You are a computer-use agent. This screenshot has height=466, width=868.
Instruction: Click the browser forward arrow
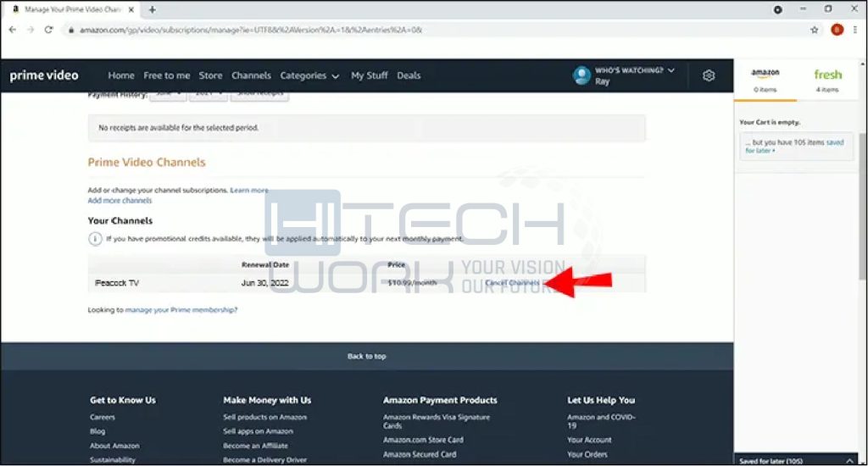(x=31, y=30)
